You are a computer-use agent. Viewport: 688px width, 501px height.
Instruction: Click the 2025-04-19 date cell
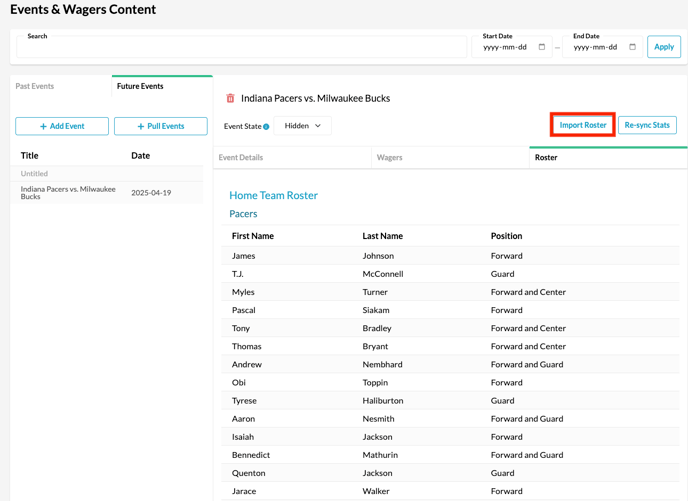click(151, 193)
